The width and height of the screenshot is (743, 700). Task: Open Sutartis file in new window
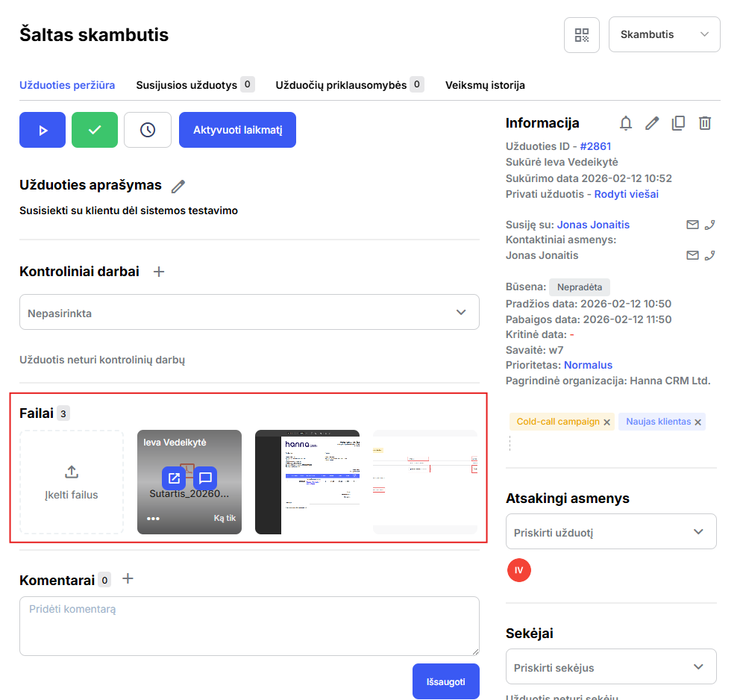174,478
